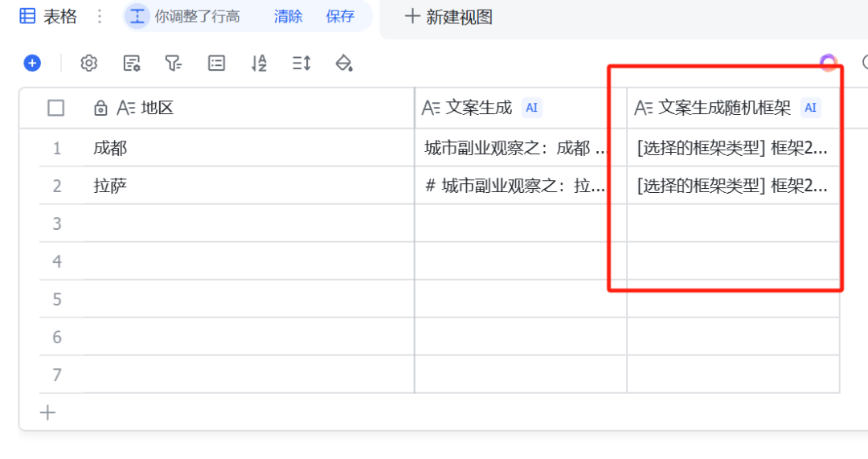Click 新建视图 to add a view
This screenshot has height=459, width=868.
click(x=448, y=16)
